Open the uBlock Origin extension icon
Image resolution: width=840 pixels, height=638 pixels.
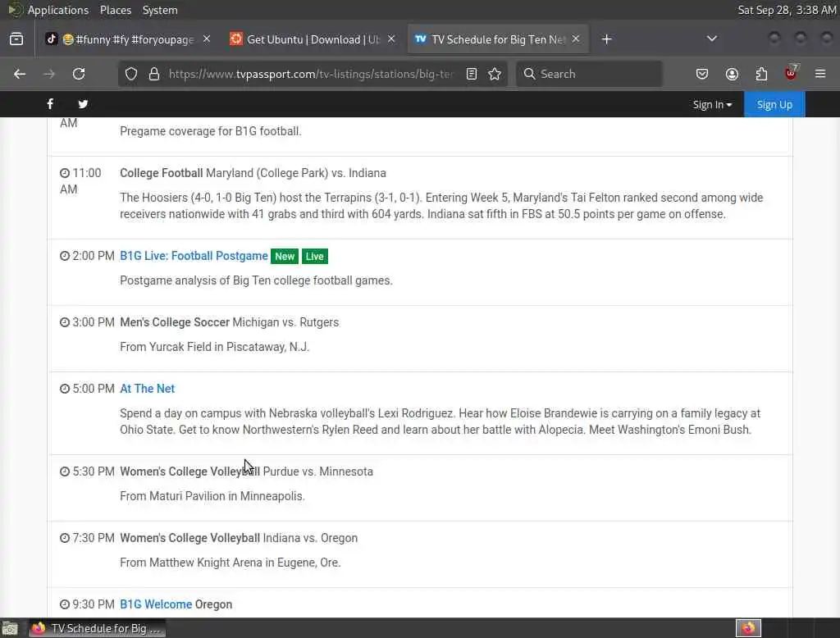click(x=791, y=73)
